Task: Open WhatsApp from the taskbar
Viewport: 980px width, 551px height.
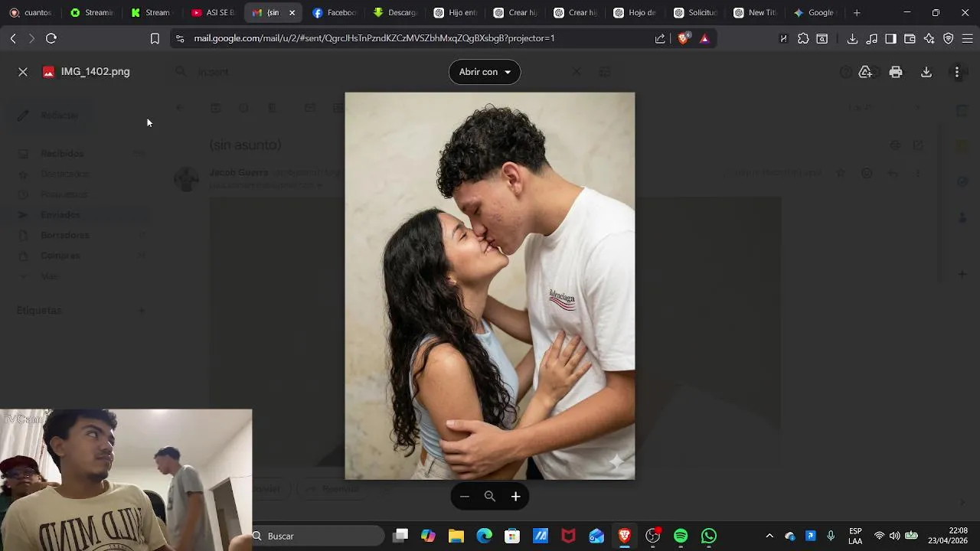Action: (x=709, y=536)
